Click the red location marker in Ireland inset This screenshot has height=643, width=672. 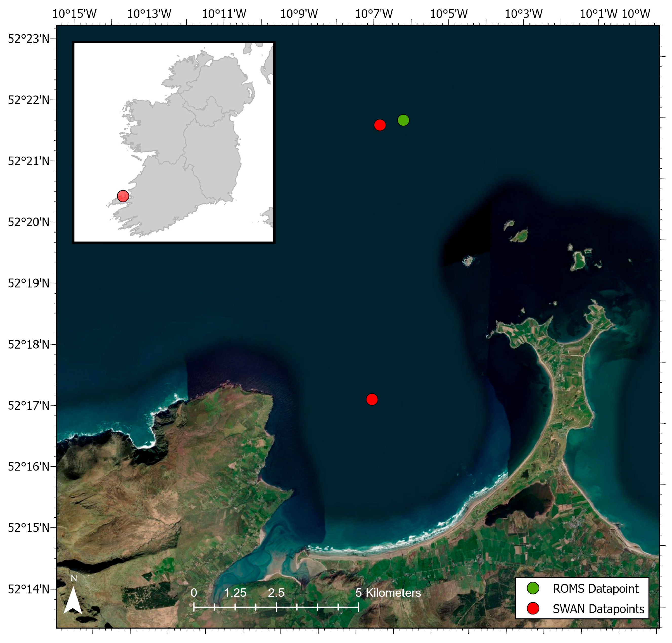tap(123, 196)
